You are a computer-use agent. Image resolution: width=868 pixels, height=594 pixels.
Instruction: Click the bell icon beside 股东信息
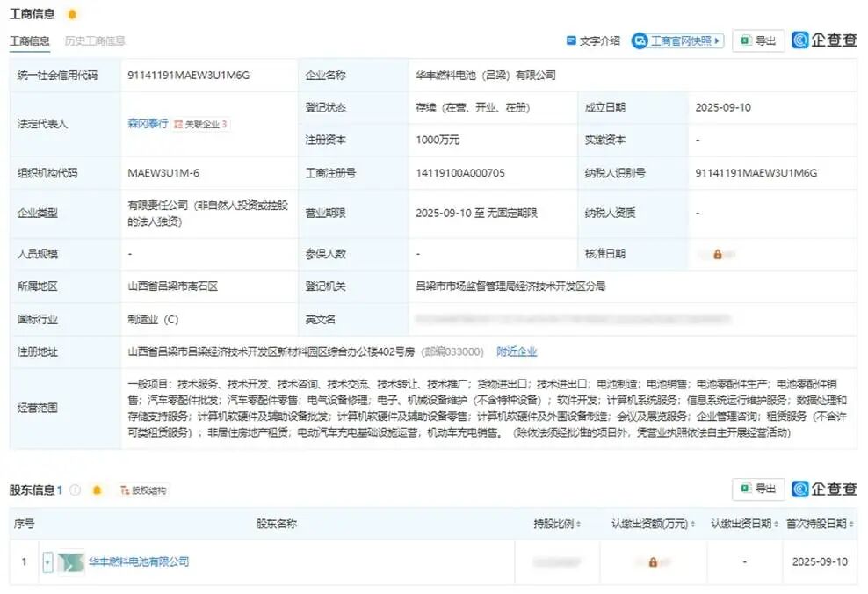[x=98, y=490]
